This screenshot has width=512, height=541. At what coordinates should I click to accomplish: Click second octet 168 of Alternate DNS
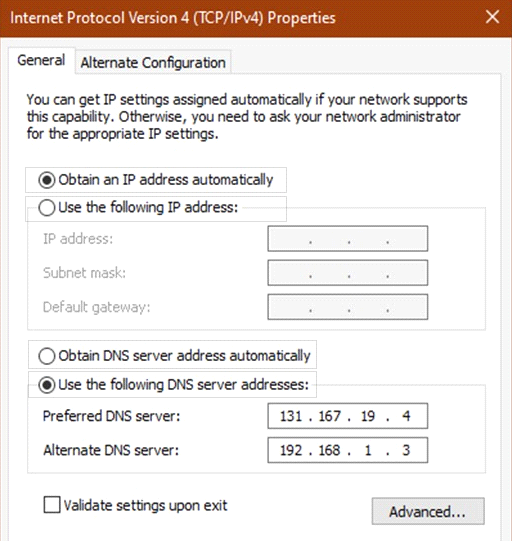(329, 450)
